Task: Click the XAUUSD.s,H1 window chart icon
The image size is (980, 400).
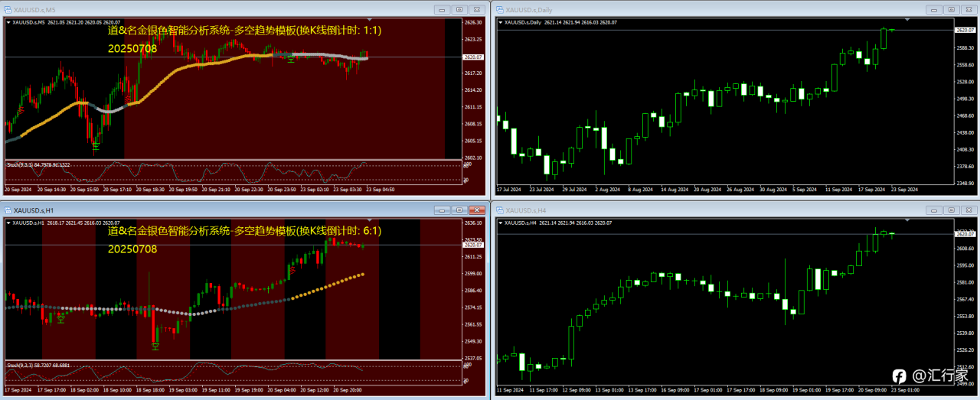Action: (8, 210)
